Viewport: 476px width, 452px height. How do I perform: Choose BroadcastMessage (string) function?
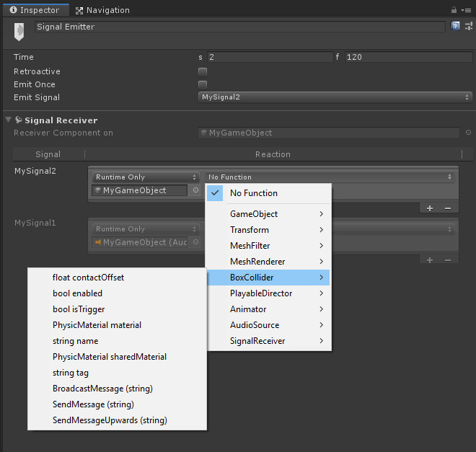click(117, 389)
